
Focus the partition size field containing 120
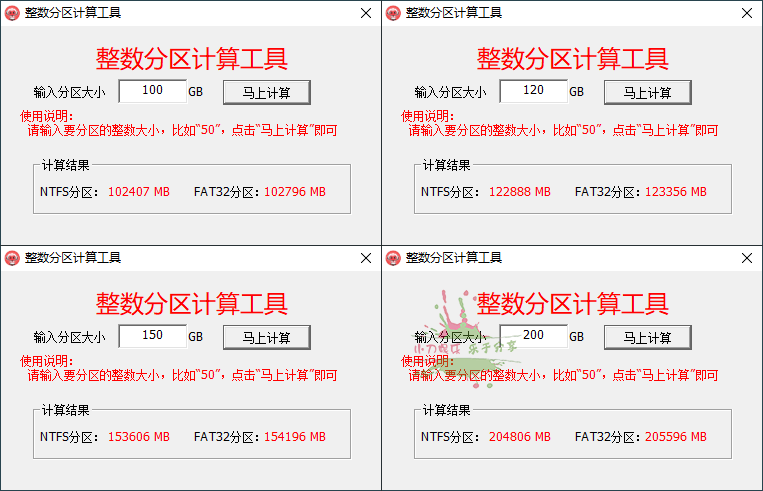533,91
